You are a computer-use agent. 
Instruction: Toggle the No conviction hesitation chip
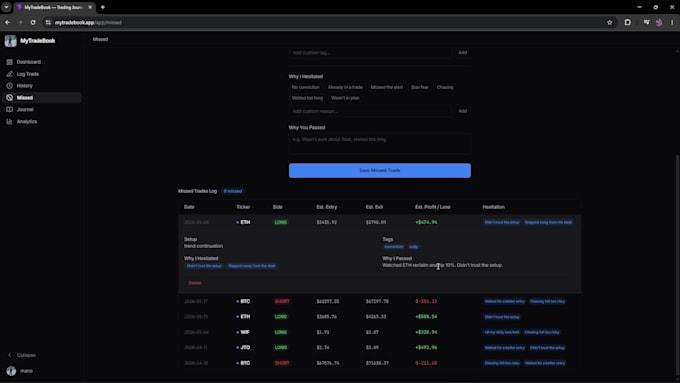(306, 87)
